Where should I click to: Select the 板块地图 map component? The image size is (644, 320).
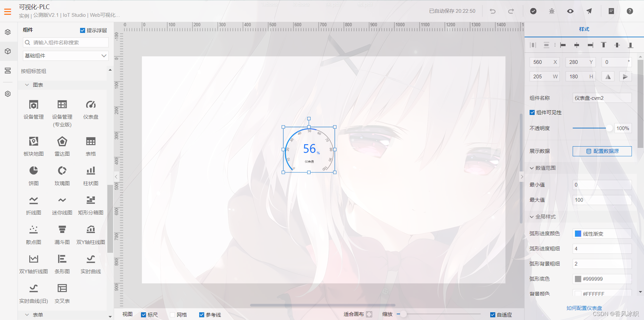[x=34, y=147]
